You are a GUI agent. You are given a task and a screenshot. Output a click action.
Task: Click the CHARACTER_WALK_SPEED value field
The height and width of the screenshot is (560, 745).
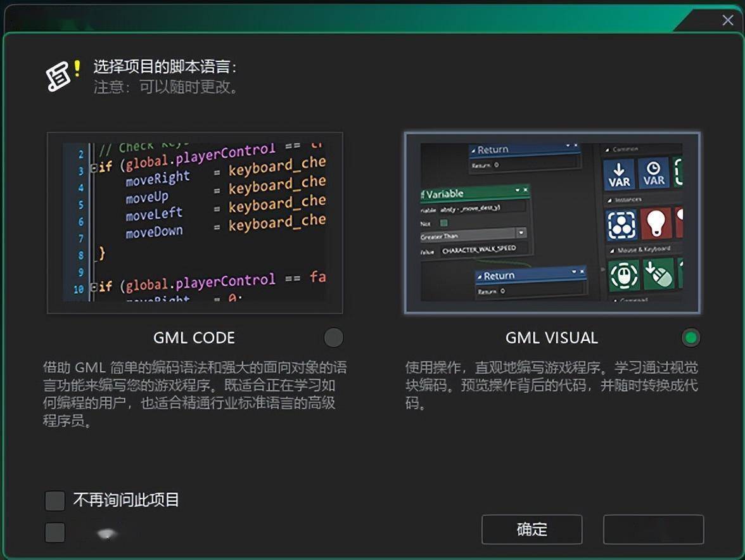pyautogui.click(x=482, y=250)
